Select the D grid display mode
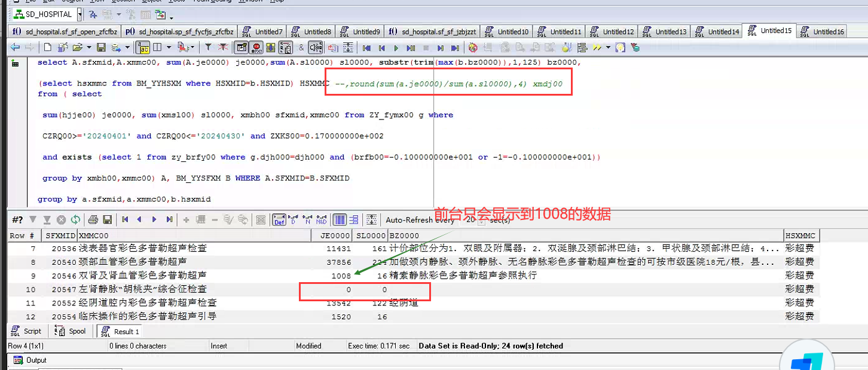Viewport: 868px width, 370px height. (x=293, y=219)
